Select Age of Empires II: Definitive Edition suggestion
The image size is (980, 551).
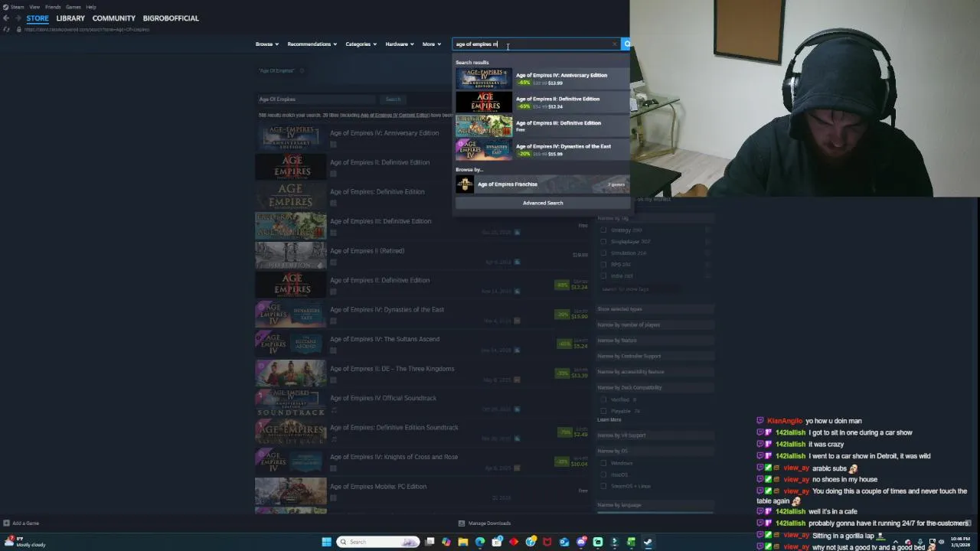pos(542,102)
